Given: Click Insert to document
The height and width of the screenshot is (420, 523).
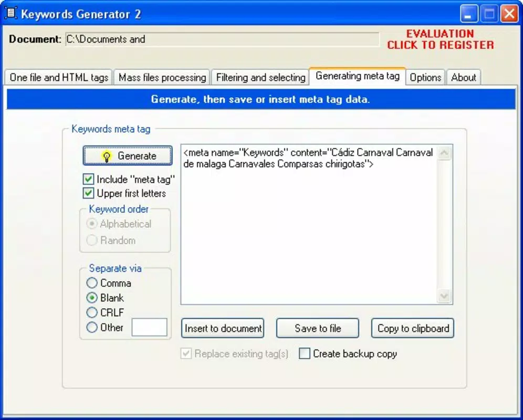Looking at the screenshot, I should [x=223, y=328].
